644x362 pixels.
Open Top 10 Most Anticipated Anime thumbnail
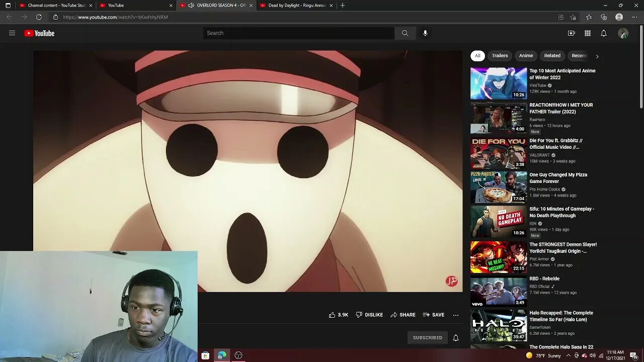[499, 83]
